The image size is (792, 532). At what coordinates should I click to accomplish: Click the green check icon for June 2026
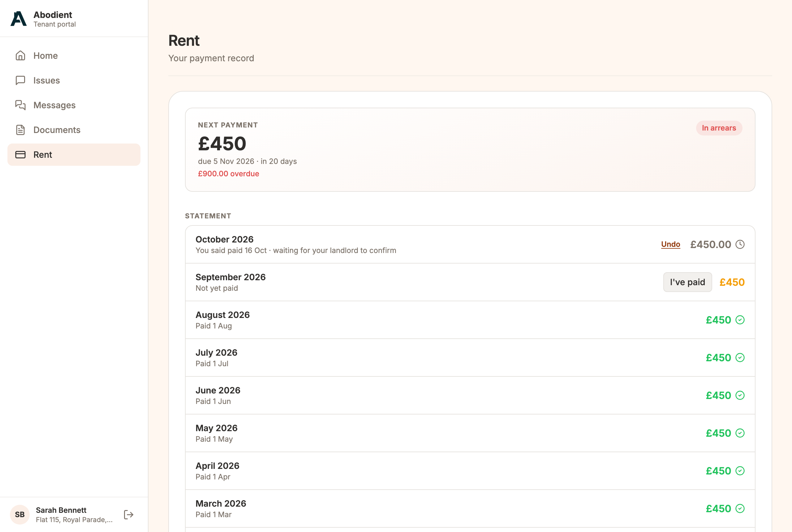pos(740,395)
